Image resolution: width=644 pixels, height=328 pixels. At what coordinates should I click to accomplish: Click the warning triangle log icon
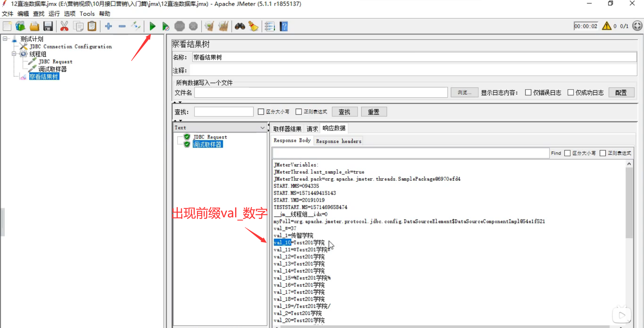[606, 26]
